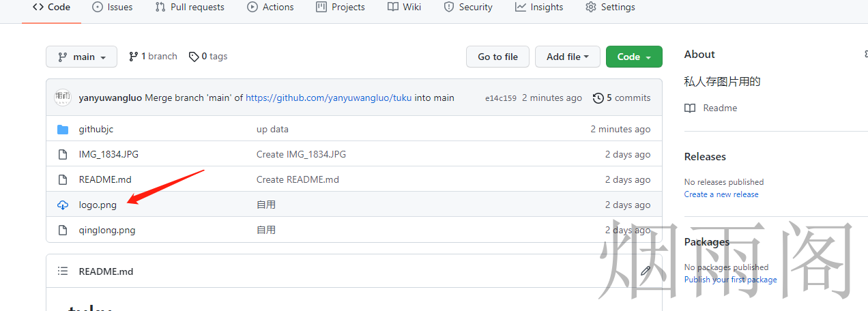View the 1 branch link
Image resolution: width=868 pixels, height=311 pixels.
click(x=153, y=56)
